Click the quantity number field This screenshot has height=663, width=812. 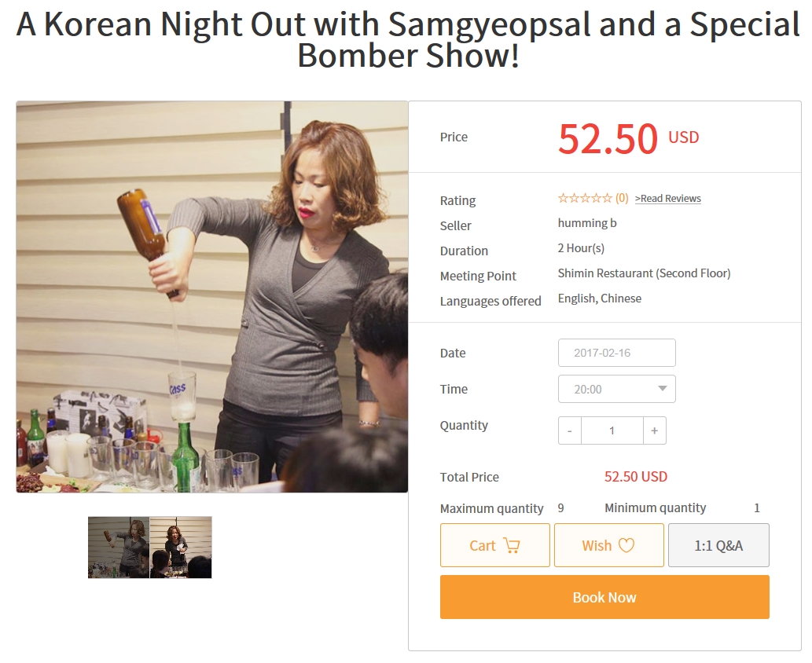point(612,430)
